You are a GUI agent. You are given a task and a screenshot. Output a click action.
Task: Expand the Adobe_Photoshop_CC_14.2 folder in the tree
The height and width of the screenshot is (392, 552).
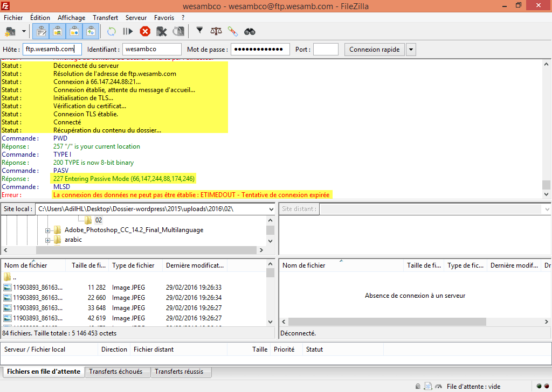click(x=48, y=230)
